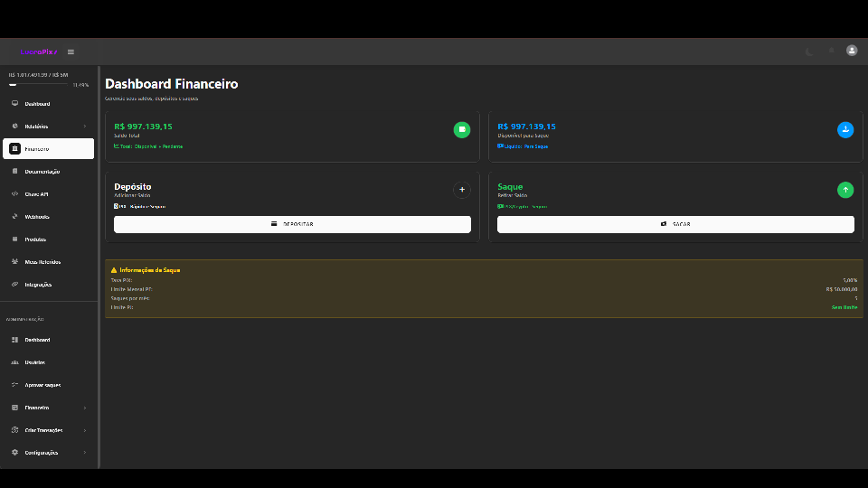The height and width of the screenshot is (488, 868).
Task: Collapse the sidebar with the hamburger button
Action: 71,52
